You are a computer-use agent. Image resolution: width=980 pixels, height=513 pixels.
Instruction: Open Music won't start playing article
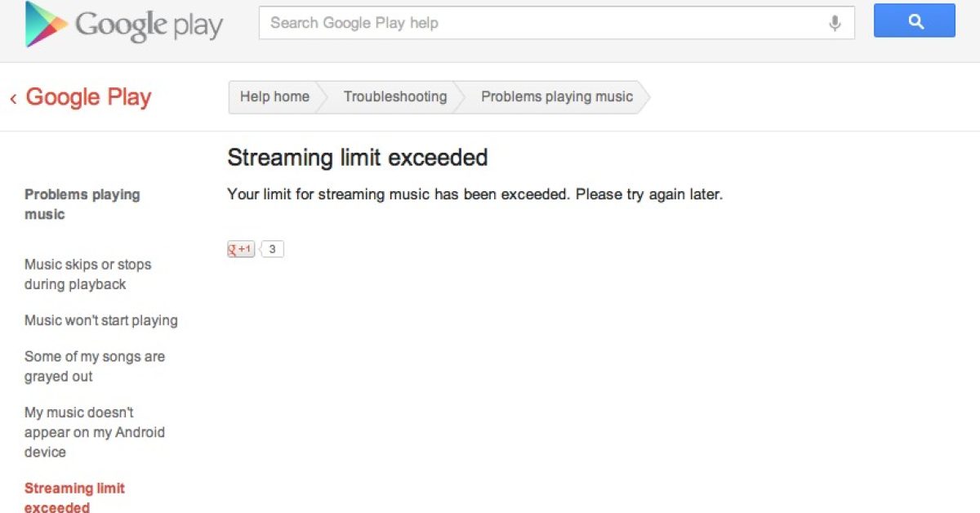tap(100, 320)
